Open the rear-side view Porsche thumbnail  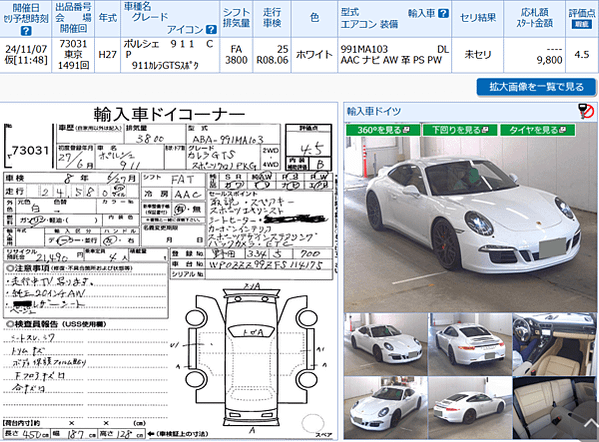470,408
